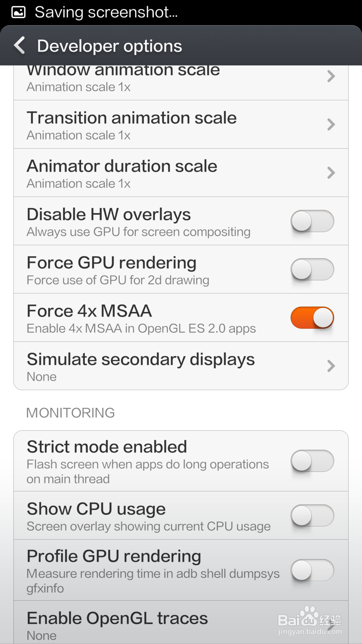Turn off Force 4x MSAA switch
The height and width of the screenshot is (644, 362).
click(x=312, y=318)
